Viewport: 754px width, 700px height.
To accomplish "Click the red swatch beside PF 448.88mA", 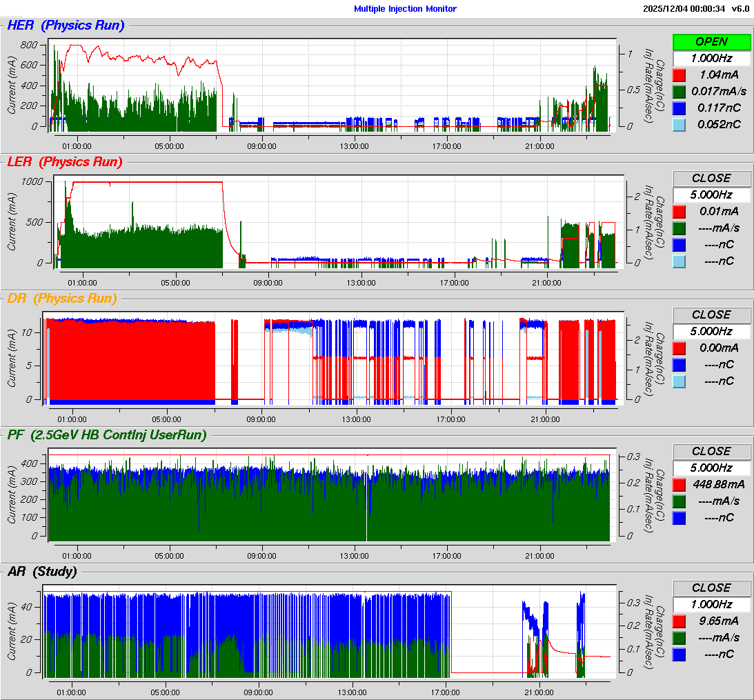I will point(679,485).
